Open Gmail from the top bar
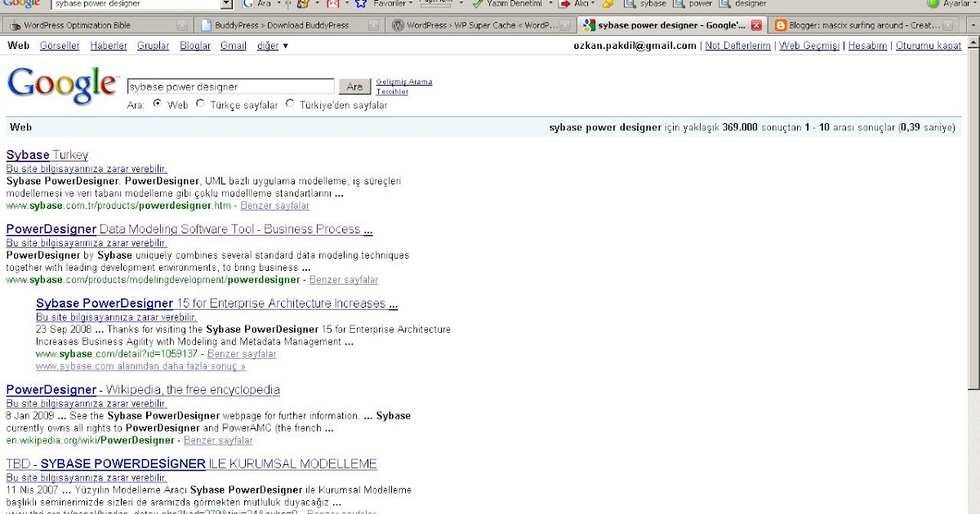The height and width of the screenshot is (514, 980). pyautogui.click(x=234, y=46)
